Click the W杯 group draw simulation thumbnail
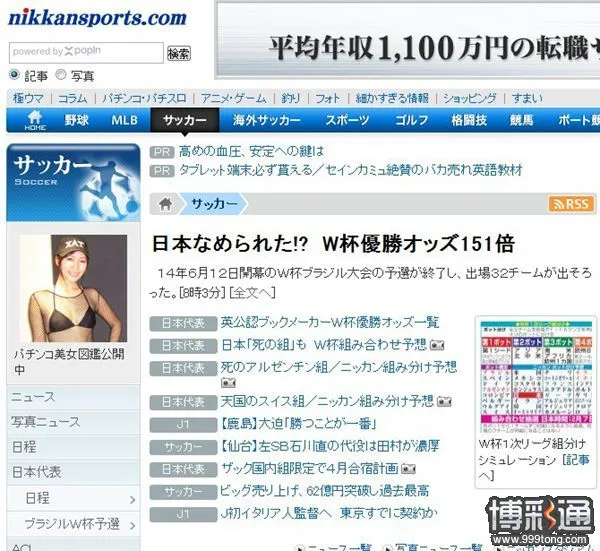The image size is (600, 551). tap(535, 377)
